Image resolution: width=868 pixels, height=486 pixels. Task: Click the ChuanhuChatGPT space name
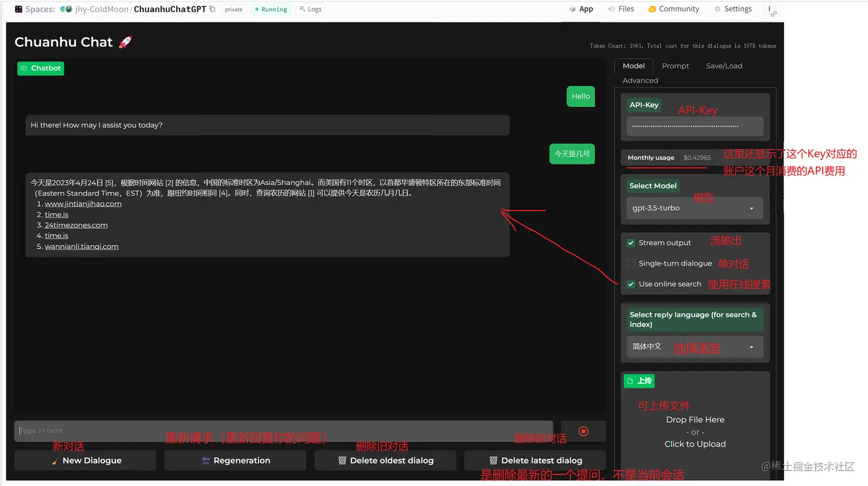(170, 9)
